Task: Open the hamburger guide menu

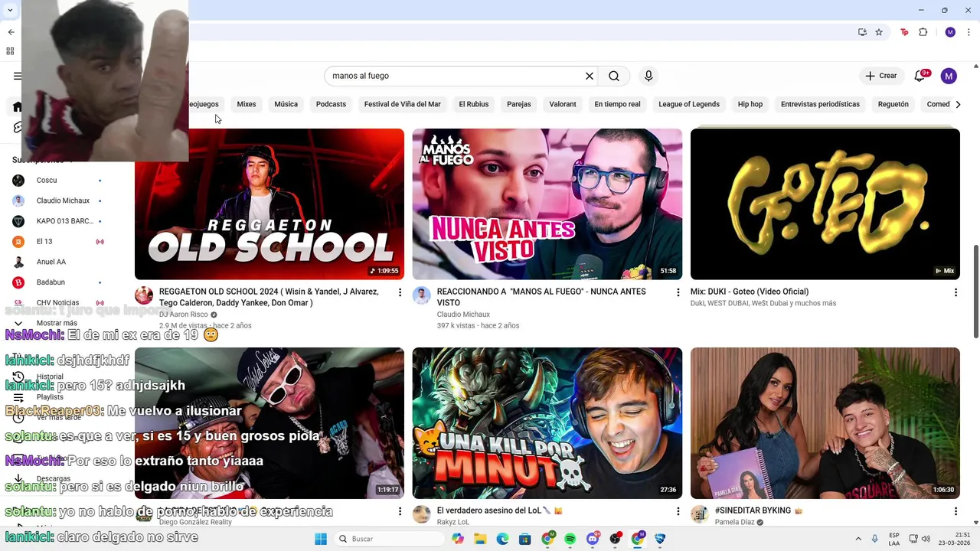Action: (17, 76)
